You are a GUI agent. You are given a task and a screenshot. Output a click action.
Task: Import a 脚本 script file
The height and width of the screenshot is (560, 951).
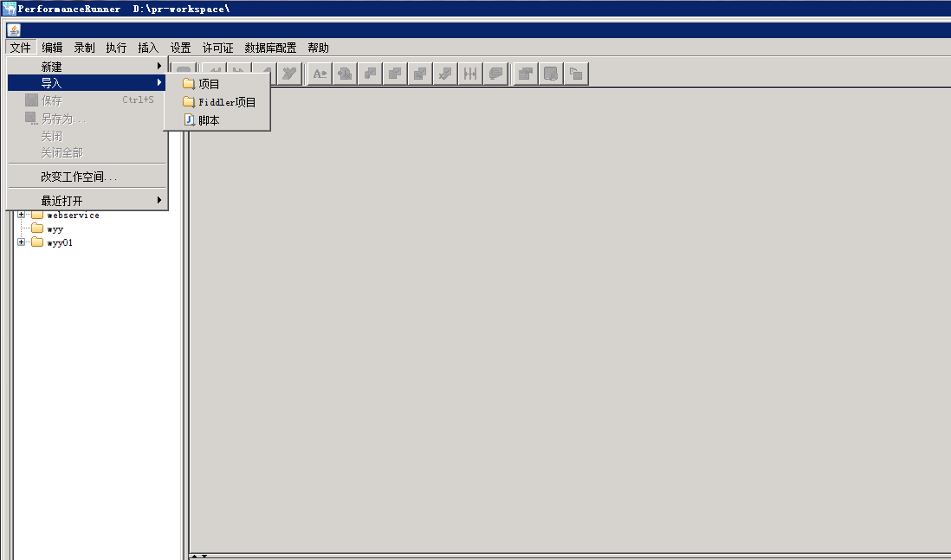[209, 120]
